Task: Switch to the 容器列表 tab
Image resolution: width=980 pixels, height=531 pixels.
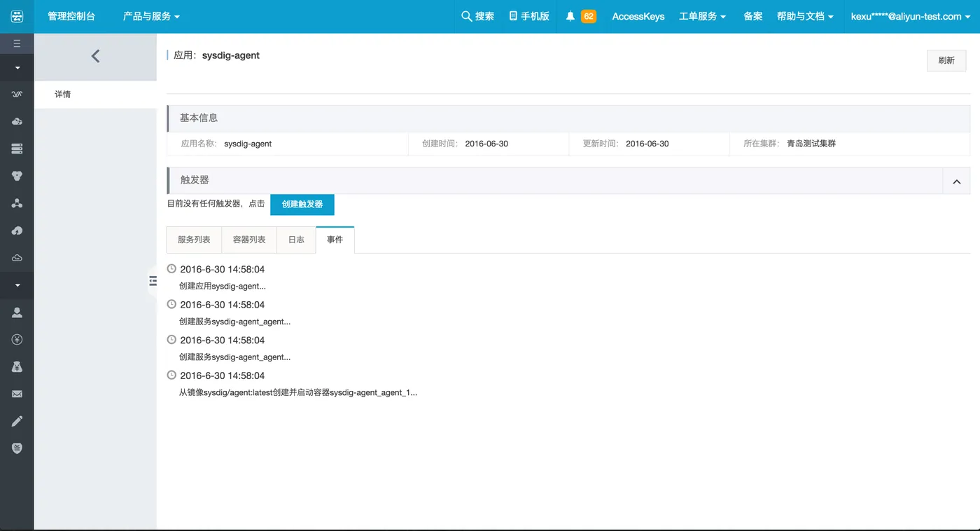Action: tap(249, 240)
